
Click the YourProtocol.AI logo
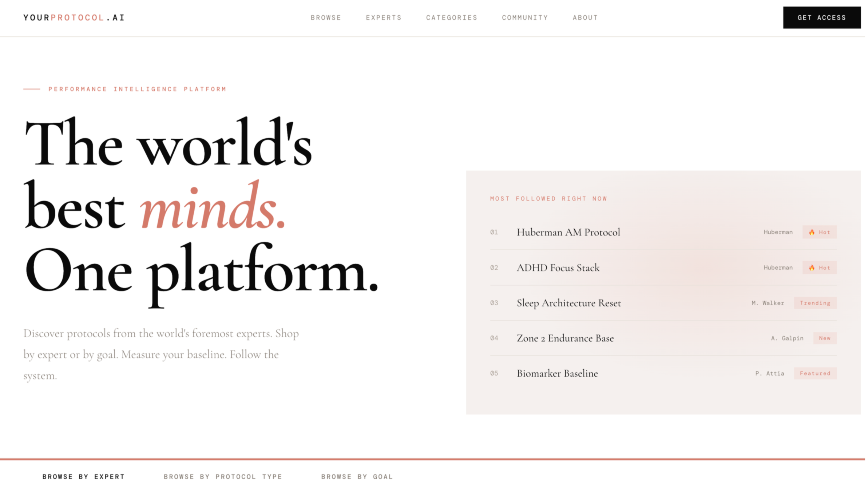click(74, 17)
